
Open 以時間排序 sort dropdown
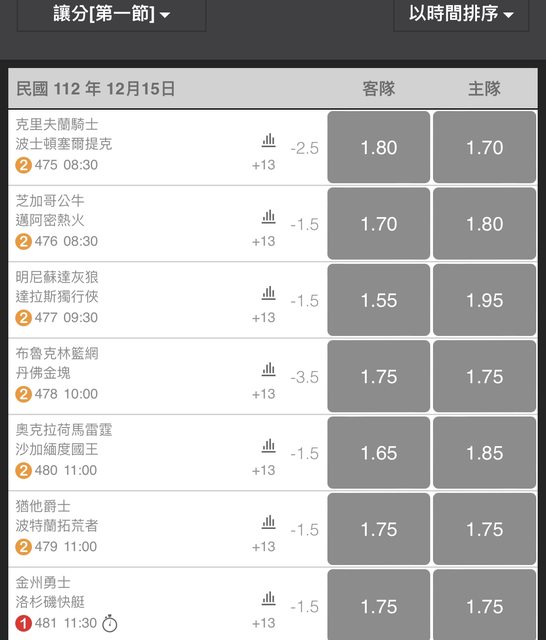coord(461,15)
